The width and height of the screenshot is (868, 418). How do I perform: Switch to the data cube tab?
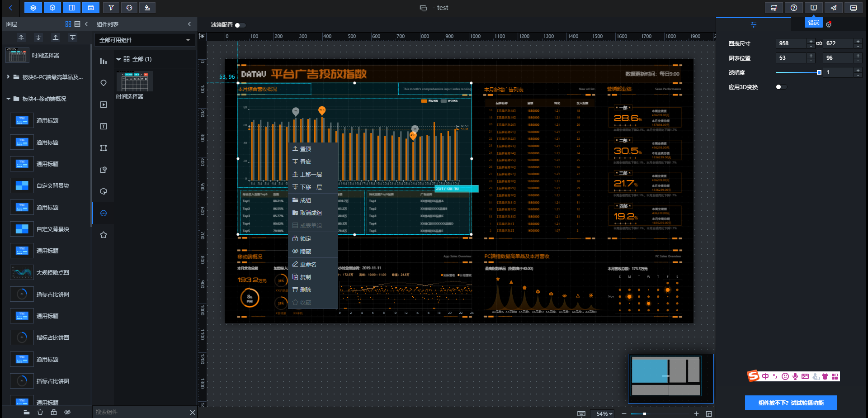click(x=829, y=24)
